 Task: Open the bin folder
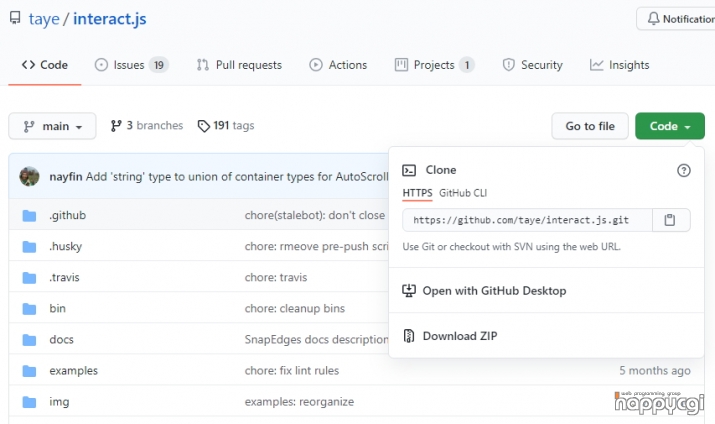[57, 308]
